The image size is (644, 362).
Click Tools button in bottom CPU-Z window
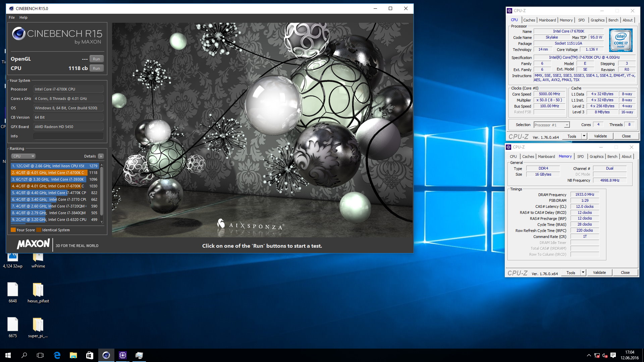click(x=571, y=273)
